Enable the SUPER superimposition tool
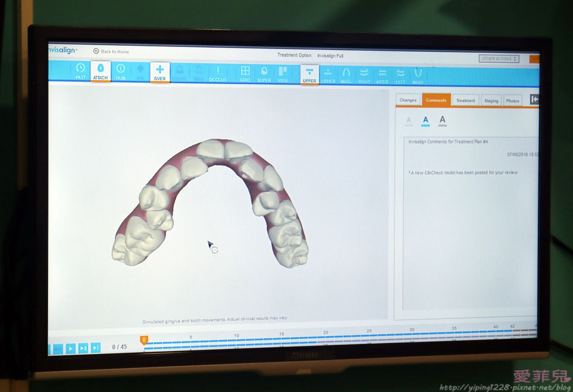Screen dimensions: 573x392 coord(264,74)
